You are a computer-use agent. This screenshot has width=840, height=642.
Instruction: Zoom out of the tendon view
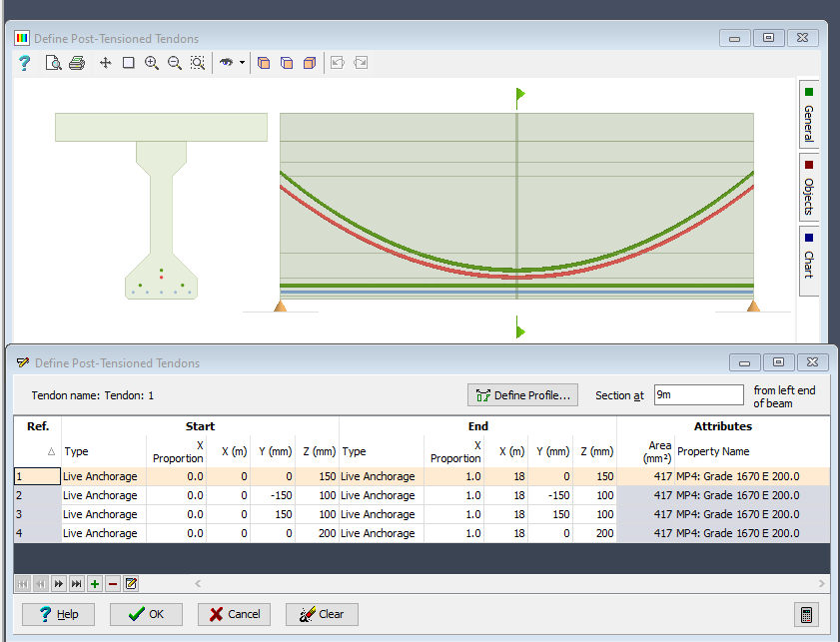pyautogui.click(x=175, y=62)
